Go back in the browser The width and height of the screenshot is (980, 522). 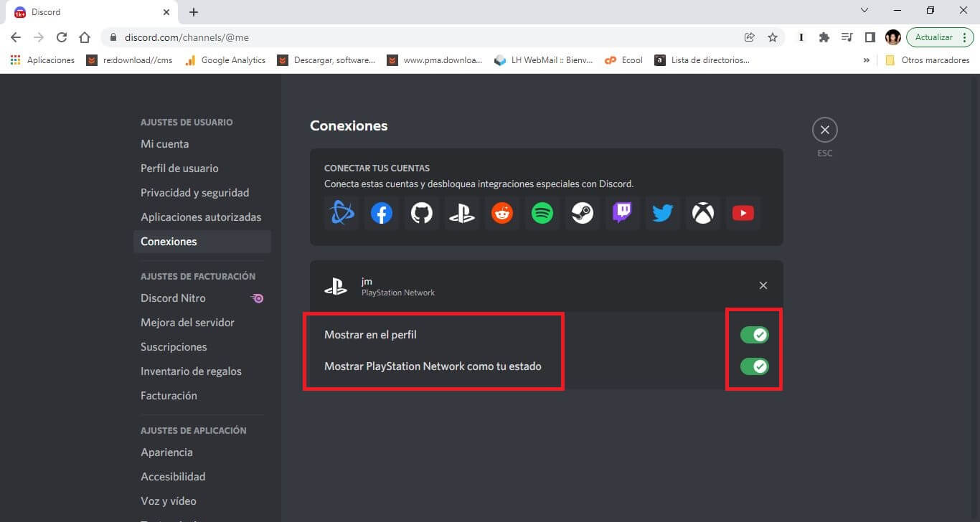(x=16, y=37)
